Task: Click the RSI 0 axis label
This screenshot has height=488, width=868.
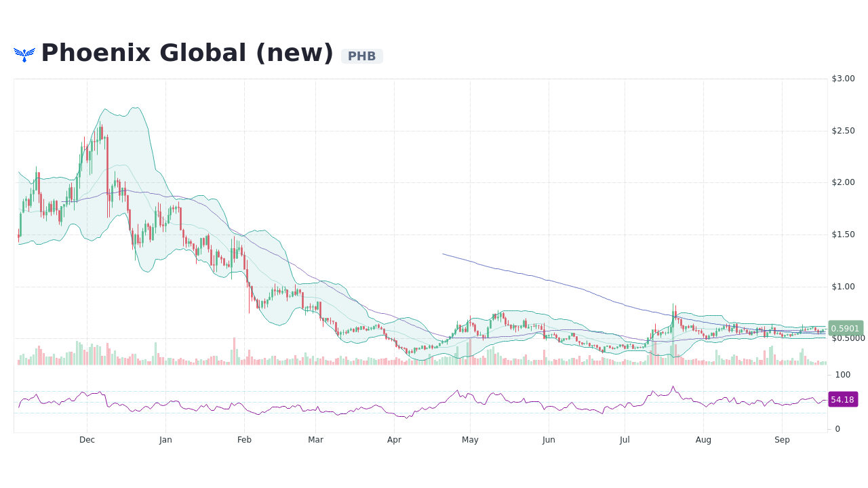Action: point(837,429)
